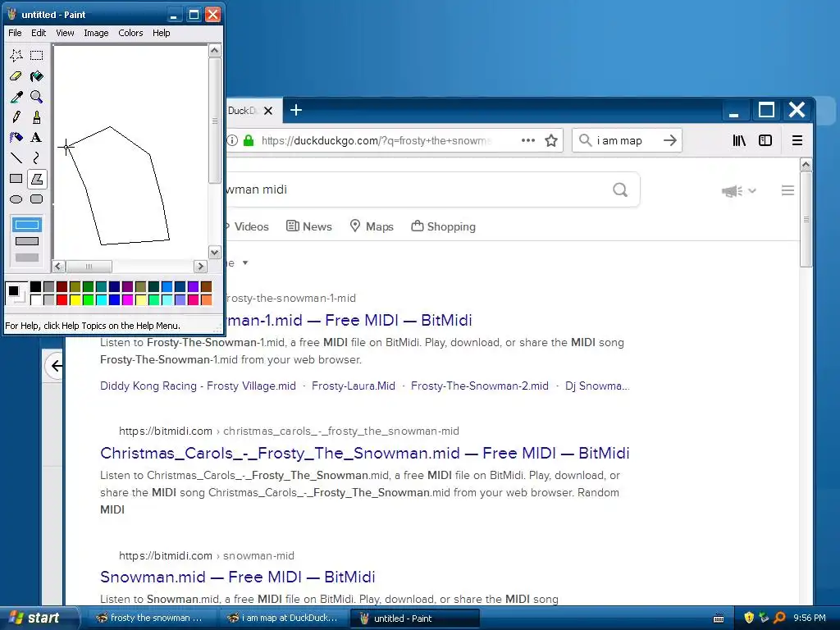
Task: Click the green padlock site security icon
Action: pyautogui.click(x=248, y=140)
